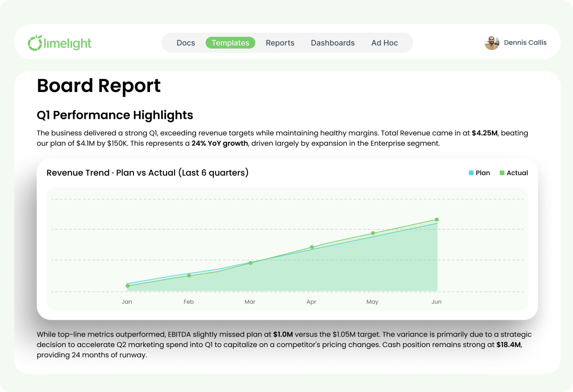Open the Ad Hoc tab

coord(385,43)
